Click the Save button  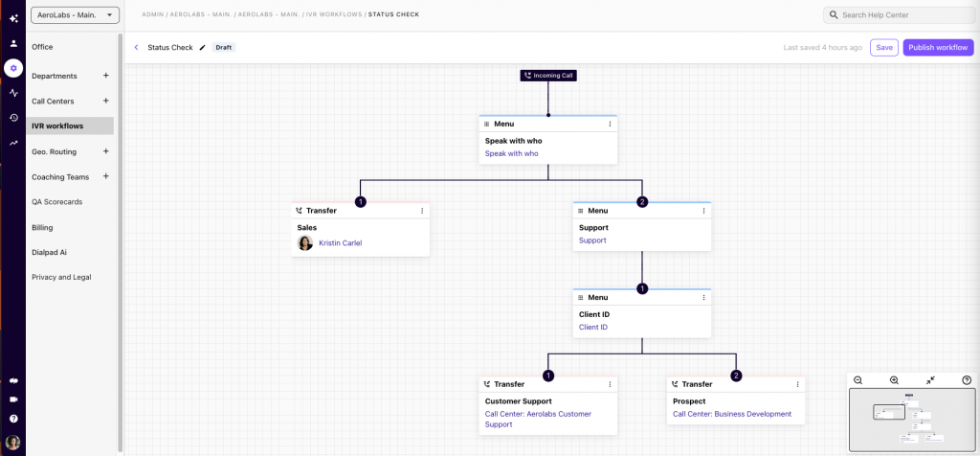[883, 47]
